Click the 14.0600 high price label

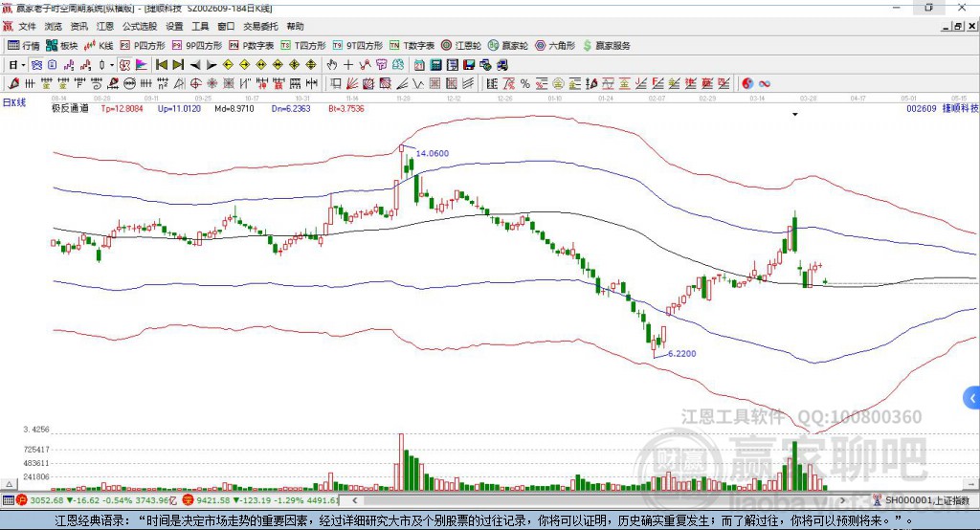(x=433, y=153)
